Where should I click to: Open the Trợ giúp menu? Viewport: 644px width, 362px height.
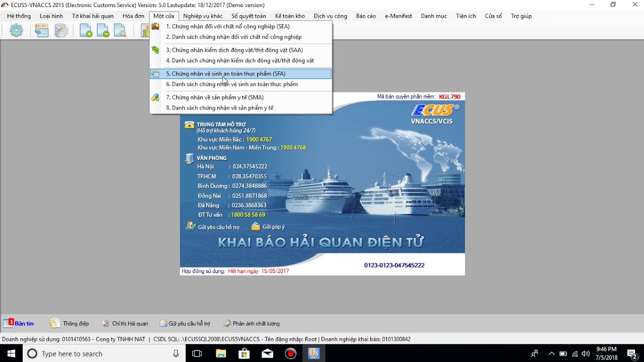(x=521, y=16)
